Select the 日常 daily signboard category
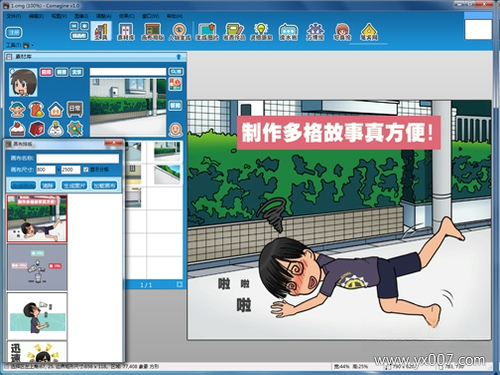Image resolution: width=500 pixels, height=375 pixels. (75, 109)
